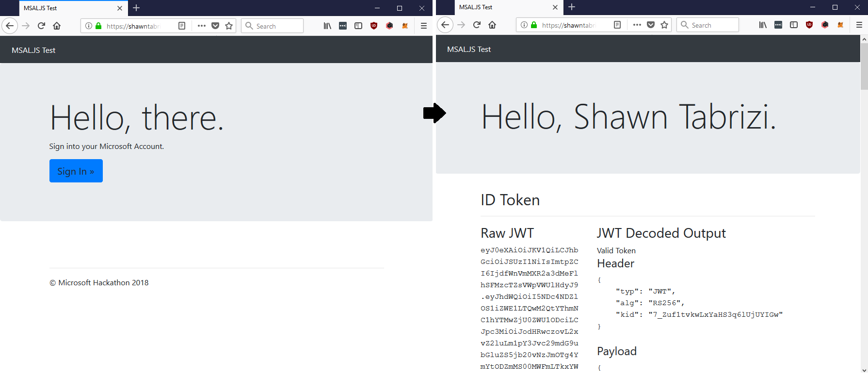The image size is (868, 376).
Task: Reload the page in left browser window
Action: [x=41, y=26]
